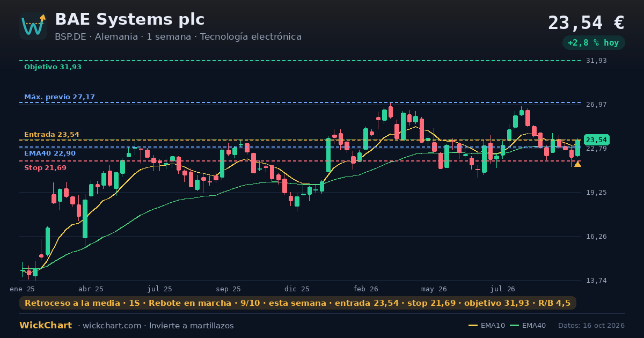Open the wickchart.com link
The image size is (644, 338).
[111, 326]
